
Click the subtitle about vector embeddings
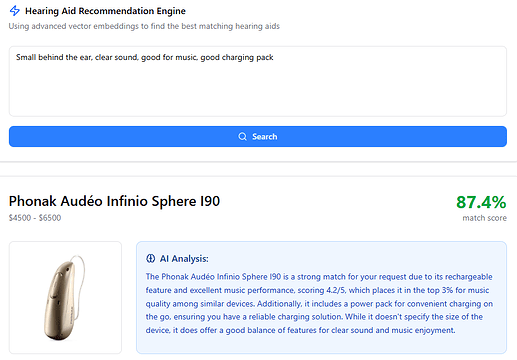click(x=144, y=26)
